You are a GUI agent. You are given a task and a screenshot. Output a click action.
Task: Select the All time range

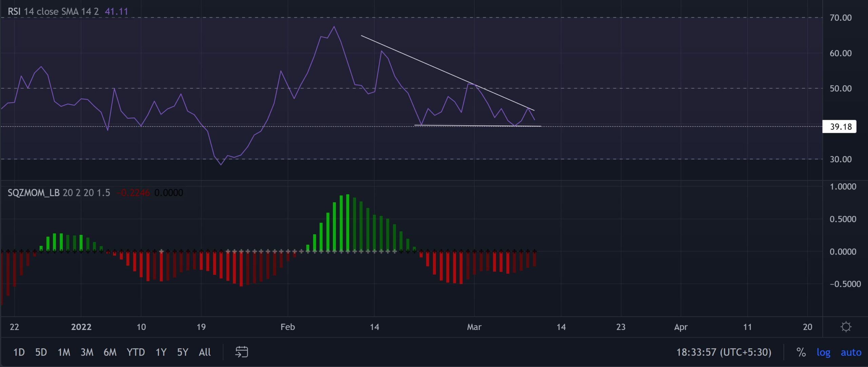[204, 352]
